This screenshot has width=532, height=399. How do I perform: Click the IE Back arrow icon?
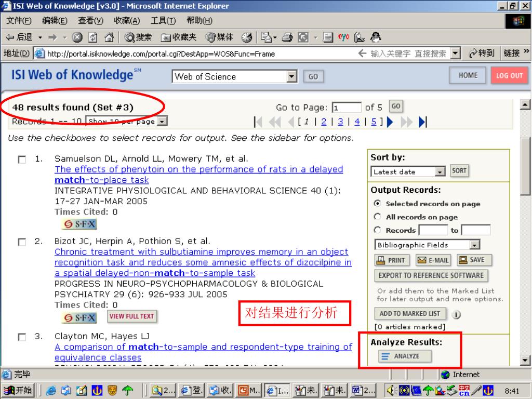(x=11, y=37)
